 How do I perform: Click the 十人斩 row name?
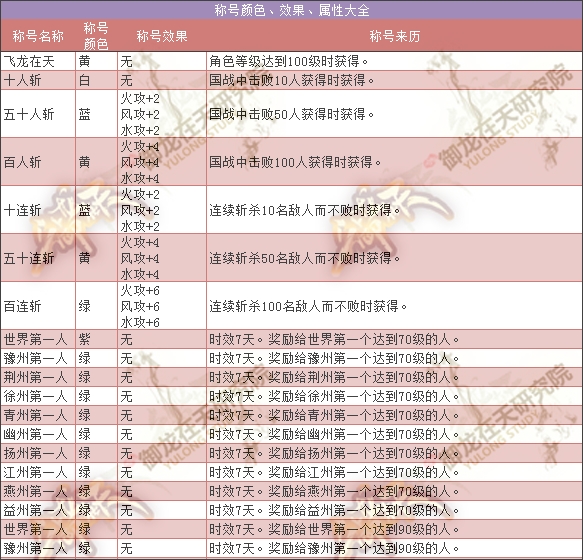(x=38, y=80)
